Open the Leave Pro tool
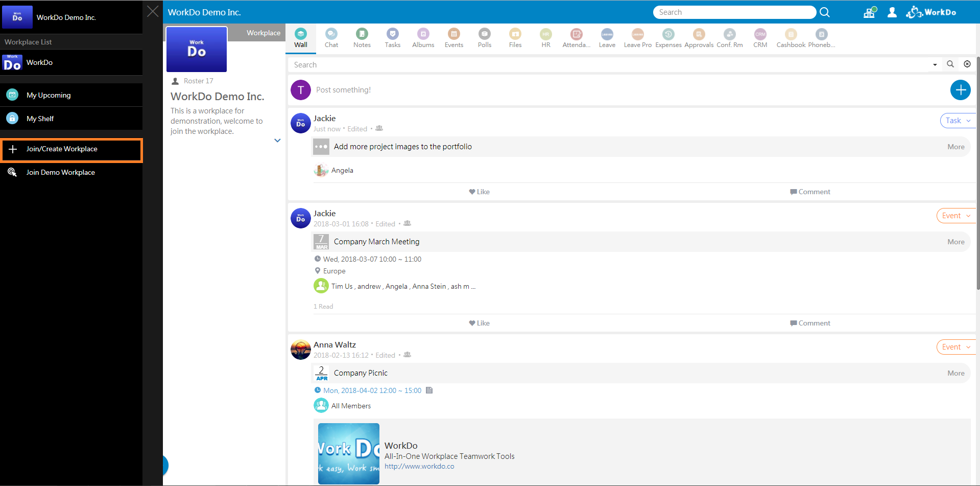Image resolution: width=980 pixels, height=486 pixels. [638, 38]
